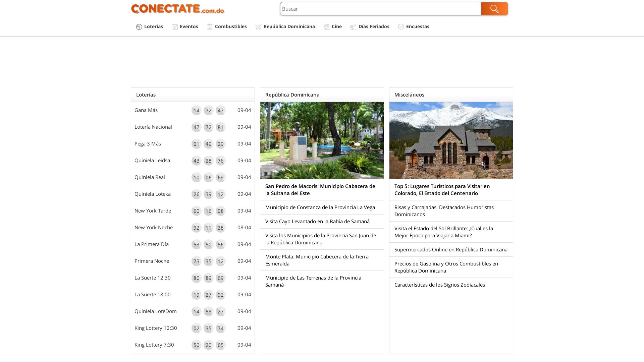Select the New York Tarde row

click(x=193, y=211)
